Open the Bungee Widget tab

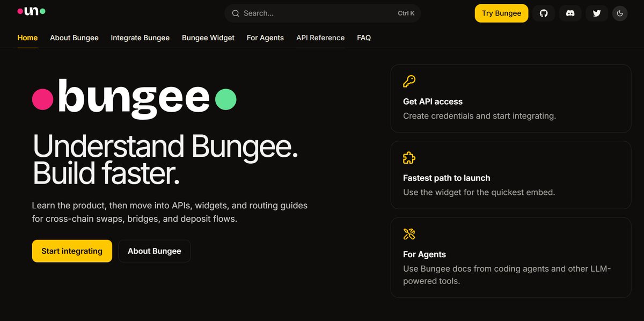[x=208, y=38]
